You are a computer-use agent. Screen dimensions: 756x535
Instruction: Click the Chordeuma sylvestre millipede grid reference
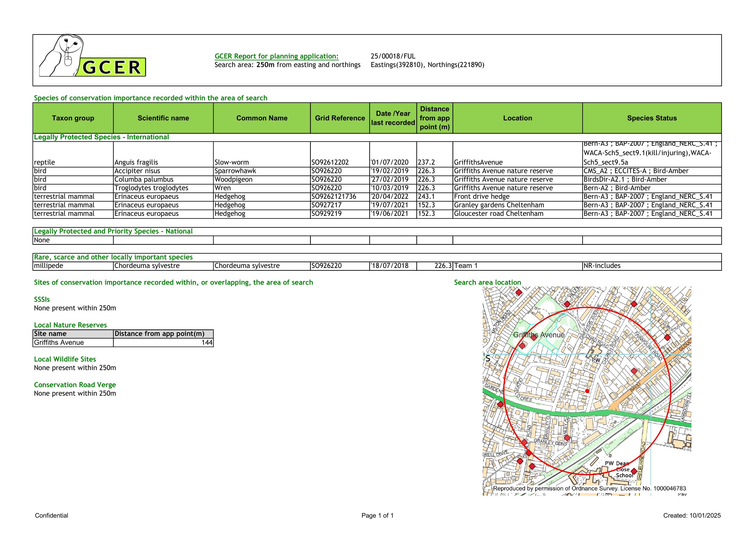click(x=326, y=266)
